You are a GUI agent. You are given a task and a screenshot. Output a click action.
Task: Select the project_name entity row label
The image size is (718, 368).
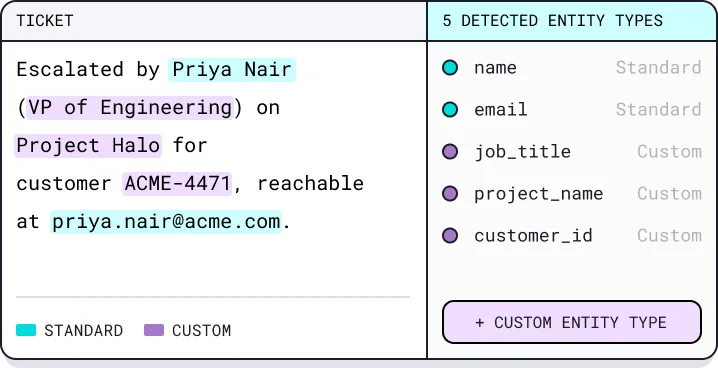tap(538, 194)
